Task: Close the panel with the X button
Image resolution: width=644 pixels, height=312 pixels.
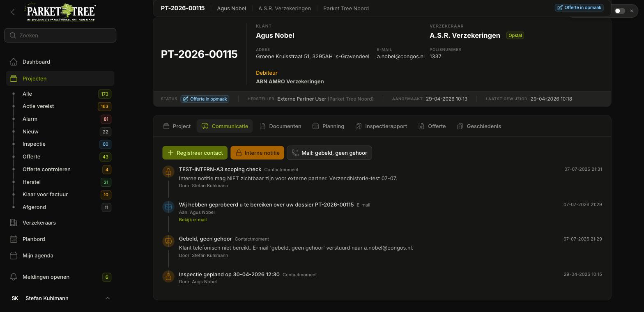Action: 632,11
